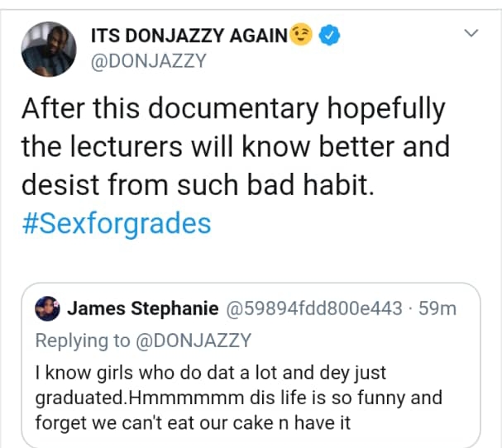Click "desist from such bad habit" line
502x448 pixels.
coord(198,185)
